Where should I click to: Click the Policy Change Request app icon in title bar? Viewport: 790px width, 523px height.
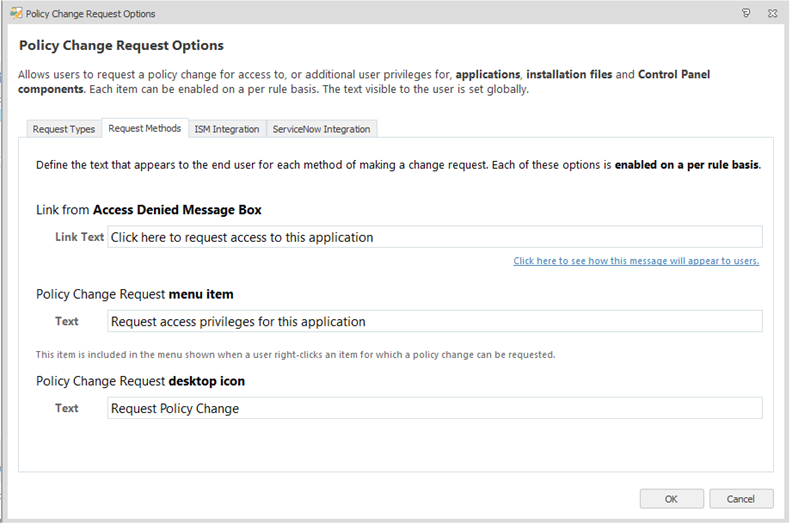14,14
